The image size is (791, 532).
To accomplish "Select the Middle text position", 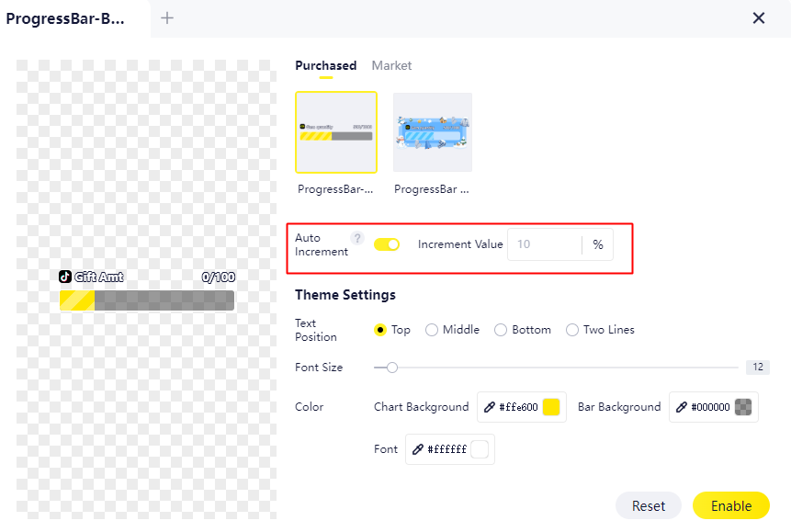I will [432, 330].
